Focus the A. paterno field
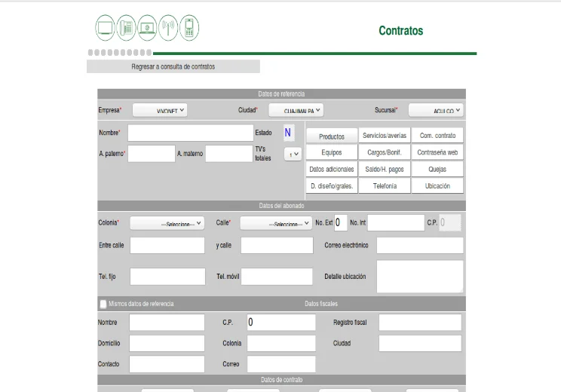This screenshot has height=392, width=561. coord(152,154)
